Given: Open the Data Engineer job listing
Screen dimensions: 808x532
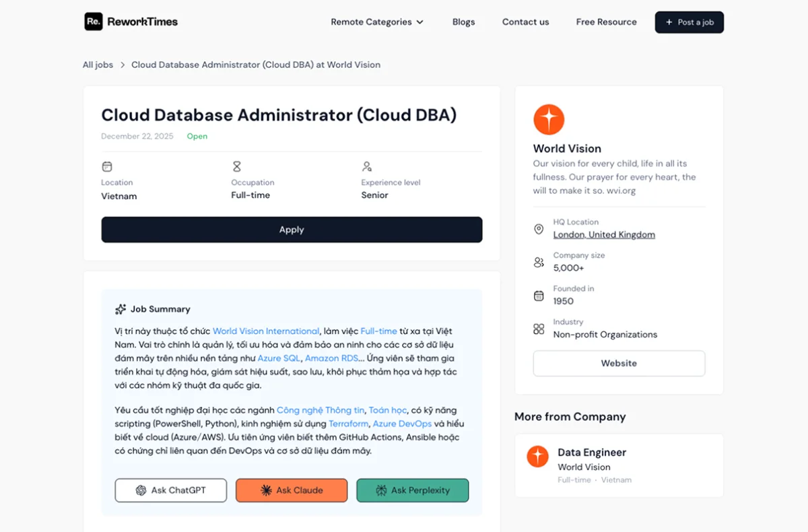Looking at the screenshot, I should 619,465.
